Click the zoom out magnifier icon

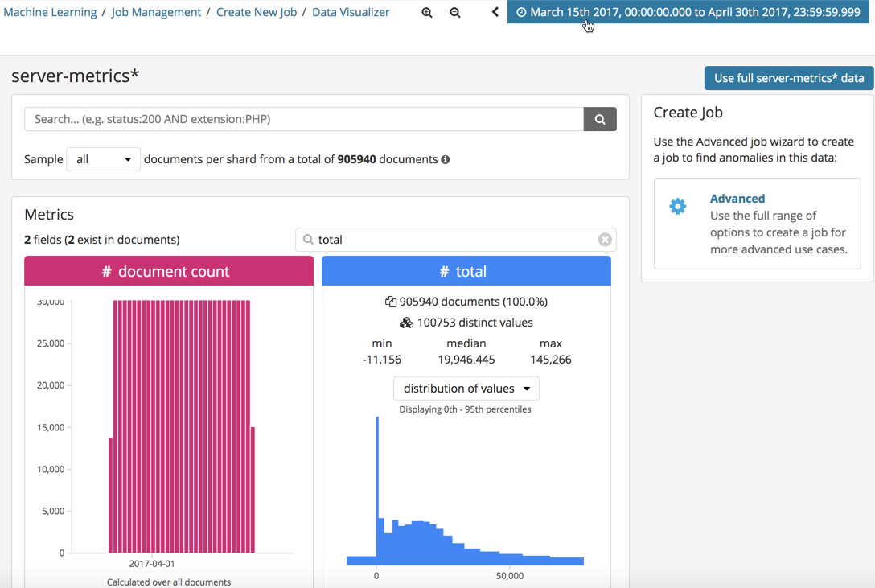tap(455, 12)
